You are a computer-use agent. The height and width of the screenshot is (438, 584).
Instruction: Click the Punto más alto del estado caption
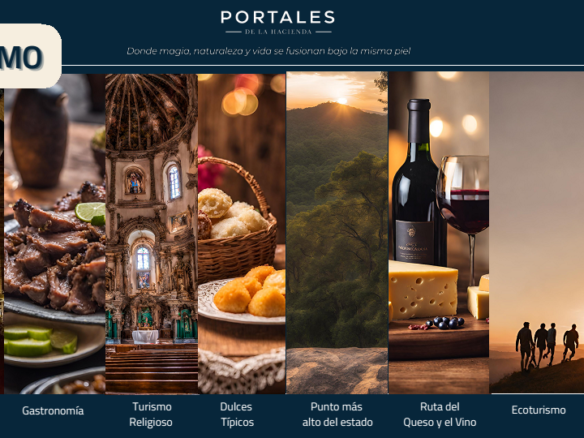pyautogui.click(x=337, y=414)
